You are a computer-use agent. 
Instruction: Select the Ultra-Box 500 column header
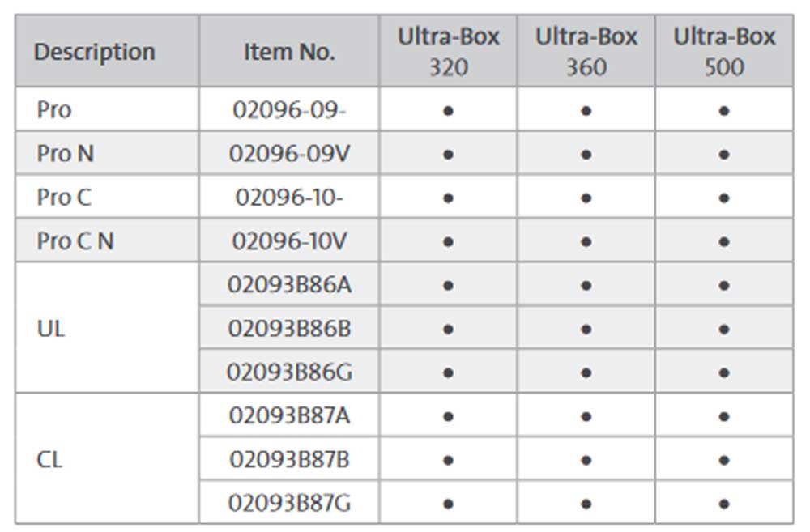(x=724, y=51)
